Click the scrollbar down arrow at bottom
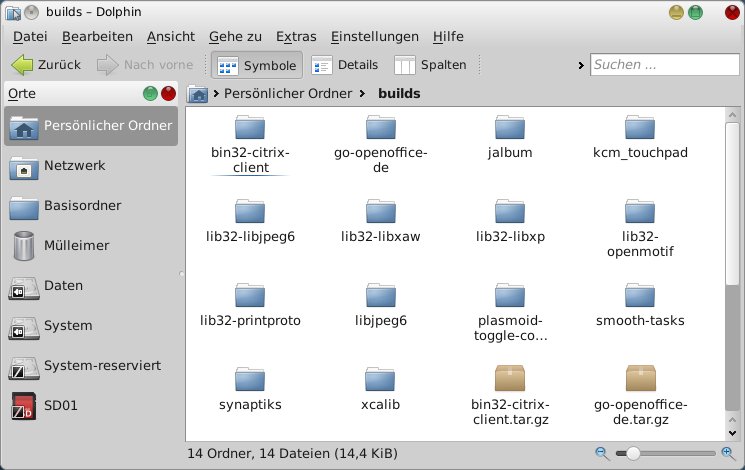The height and width of the screenshot is (470, 745). point(732,433)
